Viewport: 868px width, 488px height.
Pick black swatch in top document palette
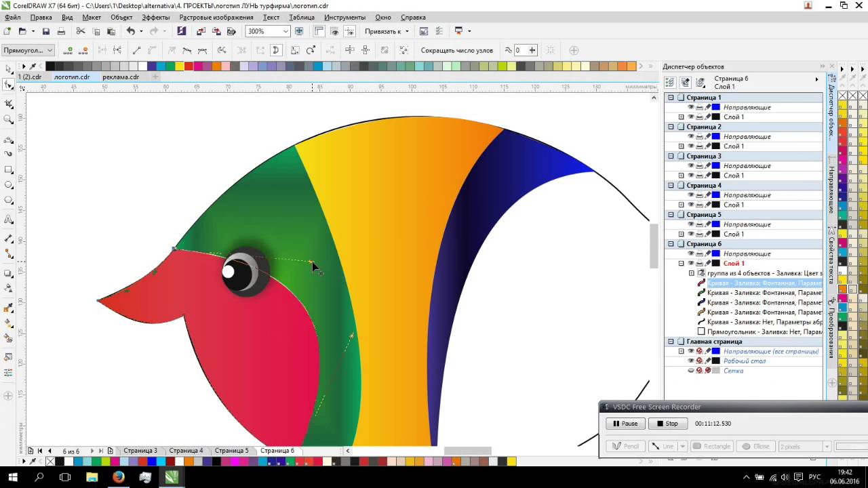(50, 66)
